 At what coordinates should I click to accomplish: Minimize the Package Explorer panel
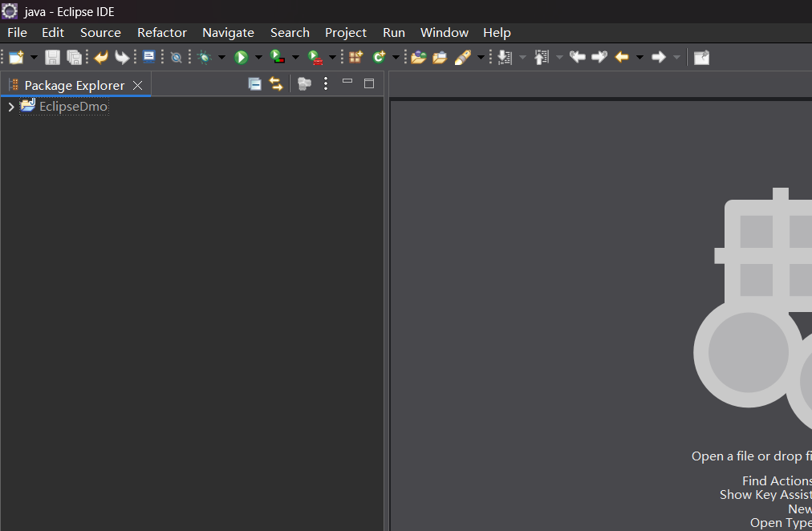[x=347, y=81]
